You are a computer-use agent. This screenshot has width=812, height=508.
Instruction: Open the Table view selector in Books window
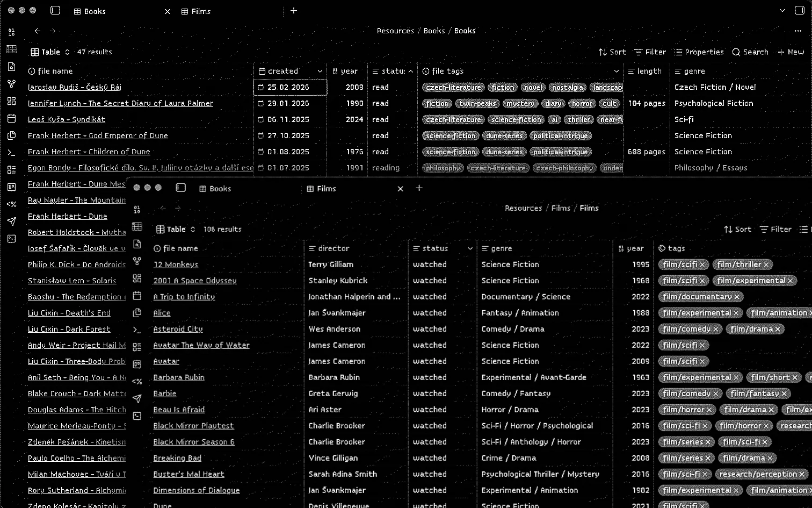tap(50, 52)
